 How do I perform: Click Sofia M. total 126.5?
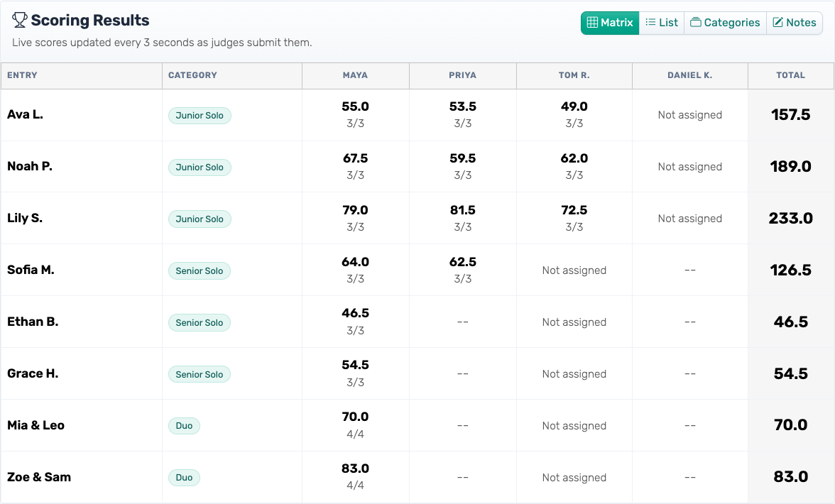click(791, 270)
